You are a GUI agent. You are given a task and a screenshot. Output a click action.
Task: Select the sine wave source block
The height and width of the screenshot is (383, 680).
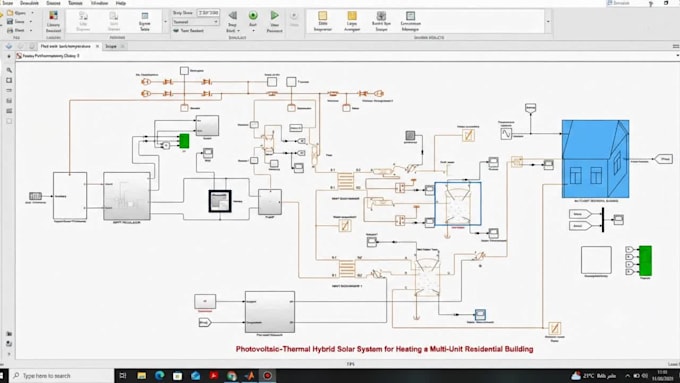pyautogui.click(x=506, y=134)
